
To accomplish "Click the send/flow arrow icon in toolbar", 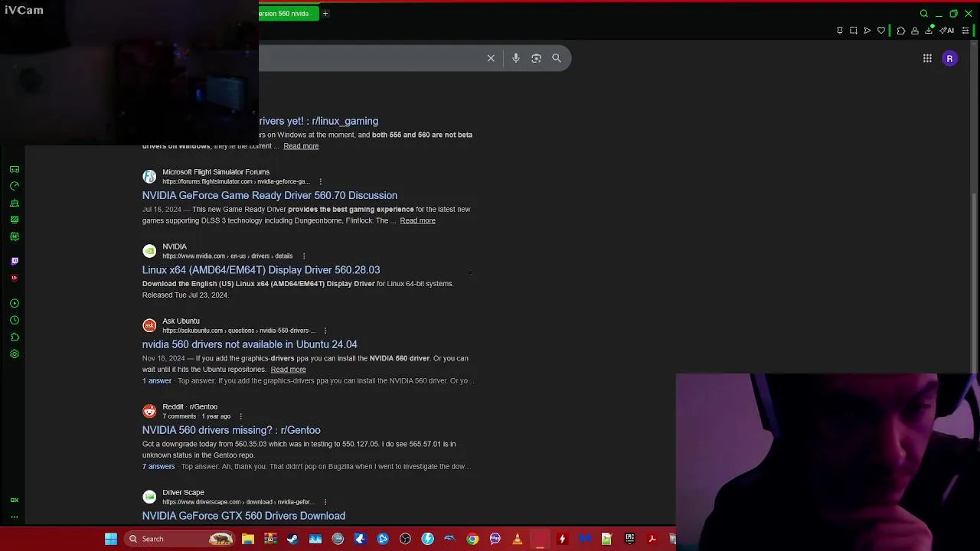I will pos(867,31).
